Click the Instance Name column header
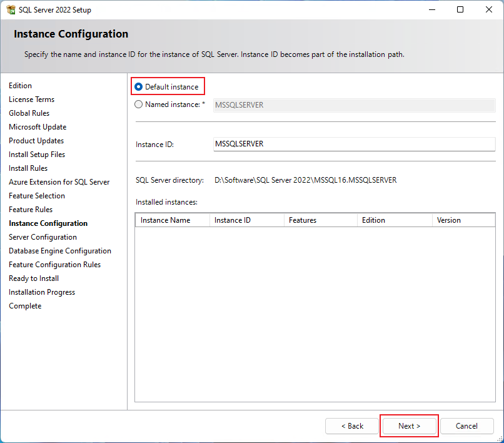This screenshot has height=443, width=504. 173,220
